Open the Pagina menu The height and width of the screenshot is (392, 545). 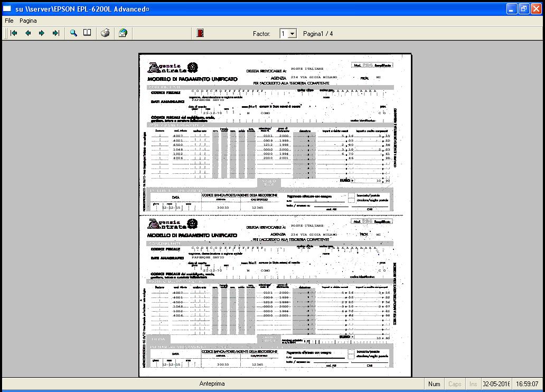(28, 21)
